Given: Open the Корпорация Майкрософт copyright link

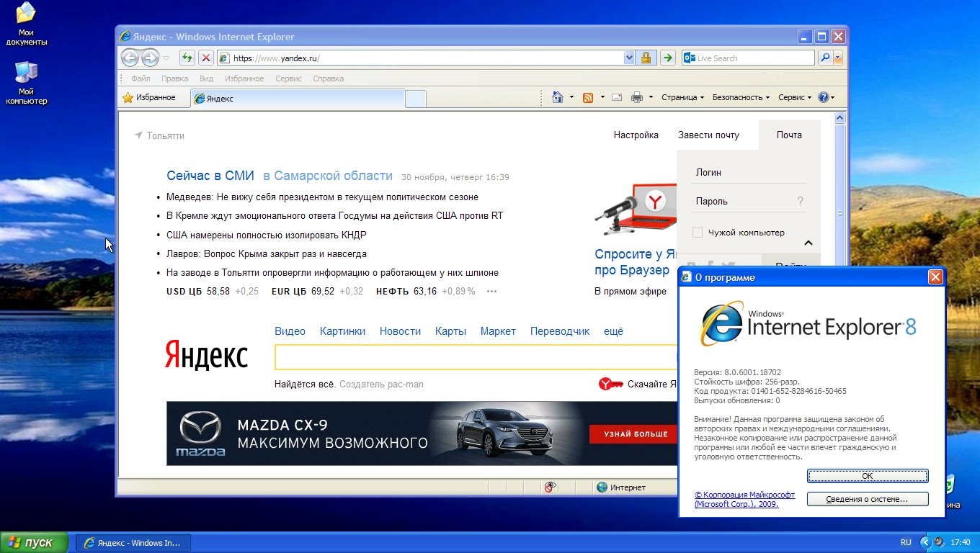Looking at the screenshot, I should [744, 500].
